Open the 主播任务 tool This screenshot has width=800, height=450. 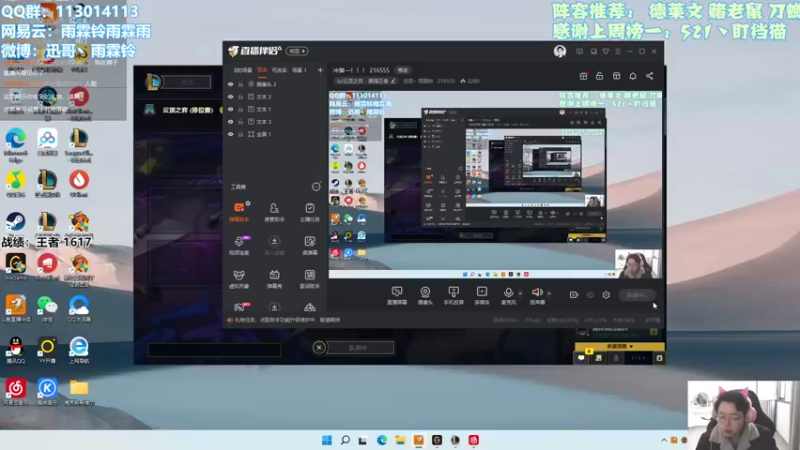[310, 211]
